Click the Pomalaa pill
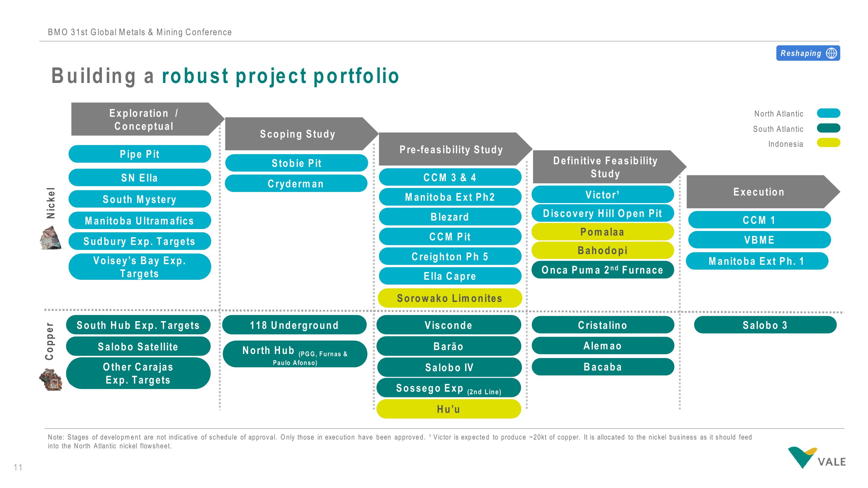868x488 pixels. coord(603,232)
